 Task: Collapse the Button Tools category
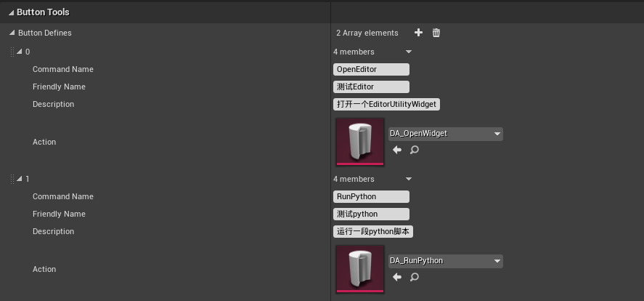tap(11, 13)
